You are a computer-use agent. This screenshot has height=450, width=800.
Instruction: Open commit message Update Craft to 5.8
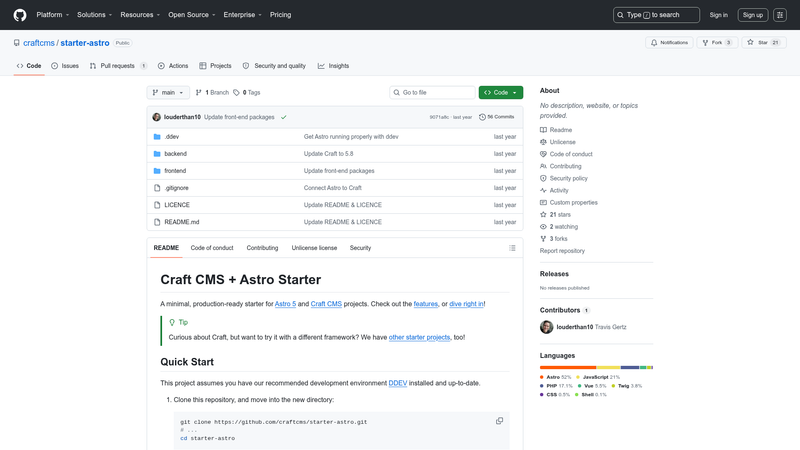[x=329, y=154]
